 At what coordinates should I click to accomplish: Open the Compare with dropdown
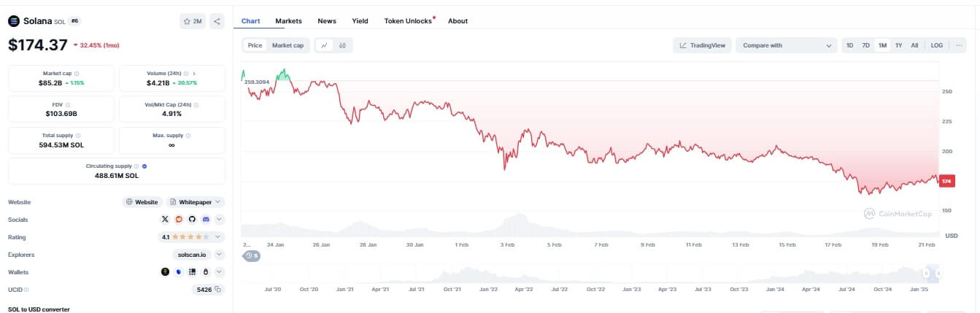(x=787, y=45)
